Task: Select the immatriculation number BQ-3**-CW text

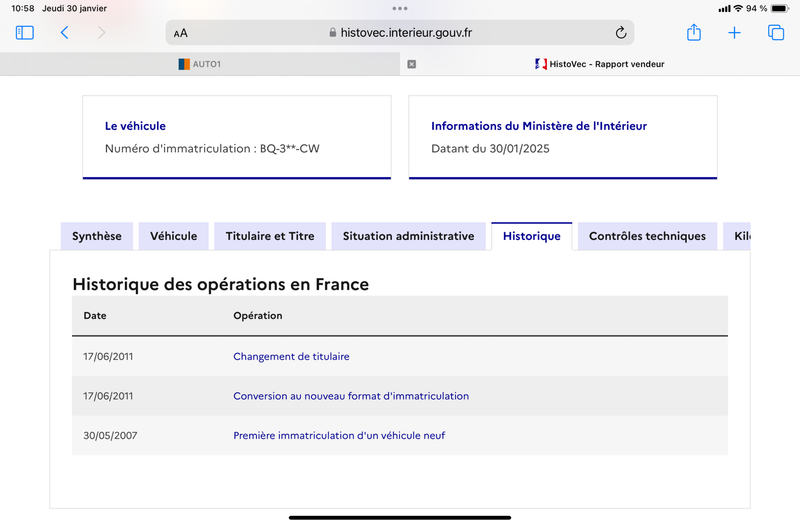Action: point(290,148)
